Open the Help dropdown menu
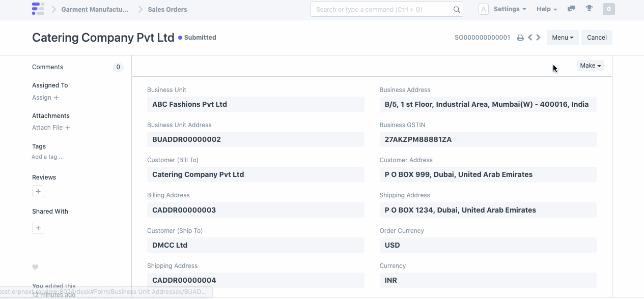The height and width of the screenshot is (299, 644). (547, 9)
